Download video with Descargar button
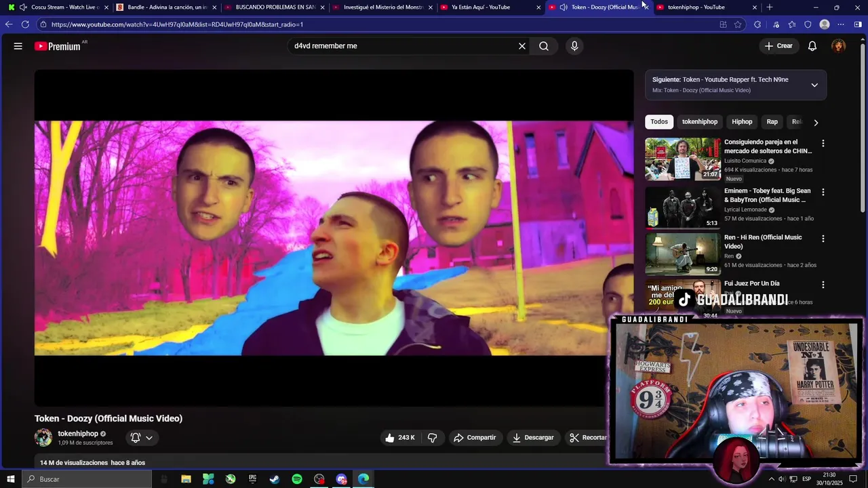The width and height of the screenshot is (868, 488). coord(533,438)
